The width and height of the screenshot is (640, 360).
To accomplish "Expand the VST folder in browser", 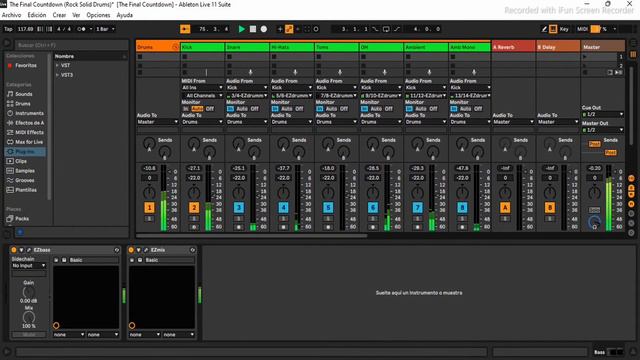I will click(x=57, y=65).
